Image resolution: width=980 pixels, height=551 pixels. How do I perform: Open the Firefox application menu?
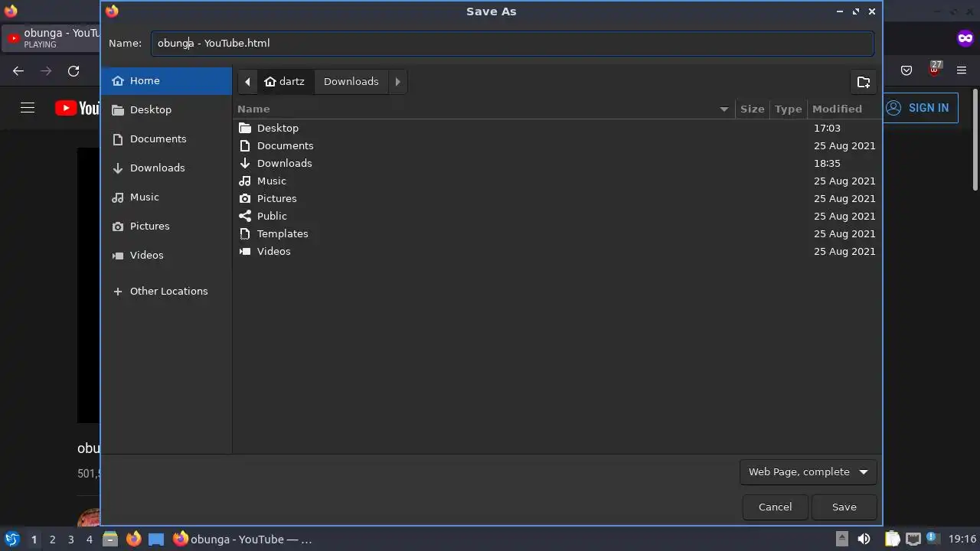click(x=962, y=70)
